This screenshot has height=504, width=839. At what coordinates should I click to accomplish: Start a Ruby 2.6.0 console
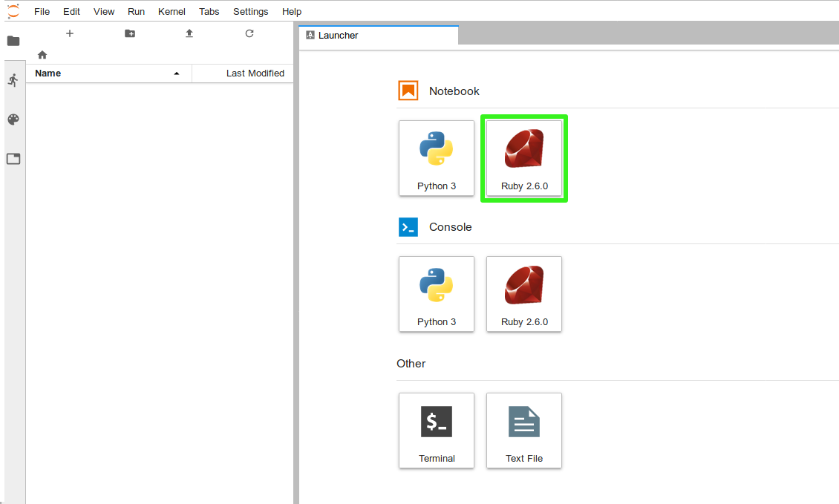[524, 294]
